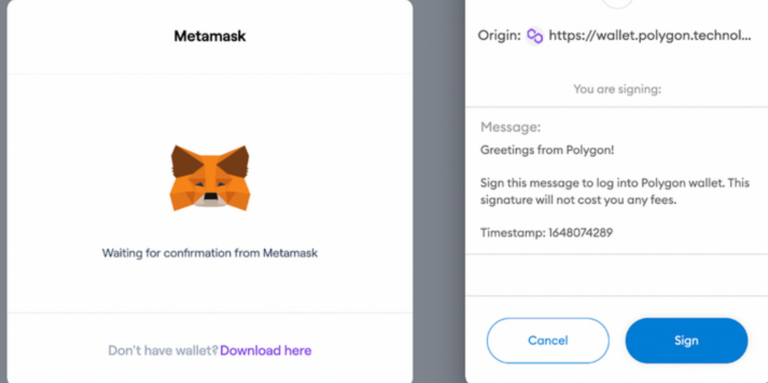Click the Polygon origin icon
This screenshot has width=768, height=383.
(x=535, y=36)
